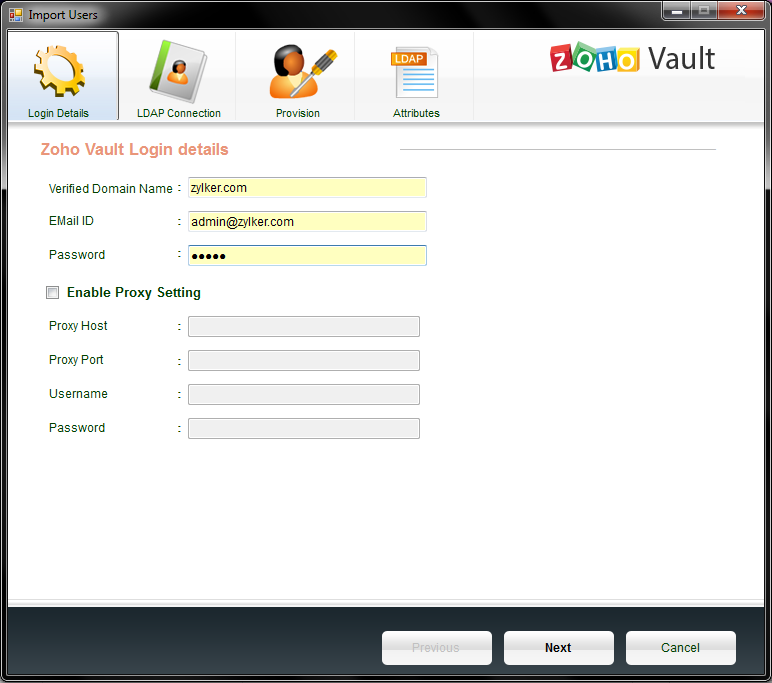Click the Proxy Port field
This screenshot has width=772, height=683.
tap(304, 360)
